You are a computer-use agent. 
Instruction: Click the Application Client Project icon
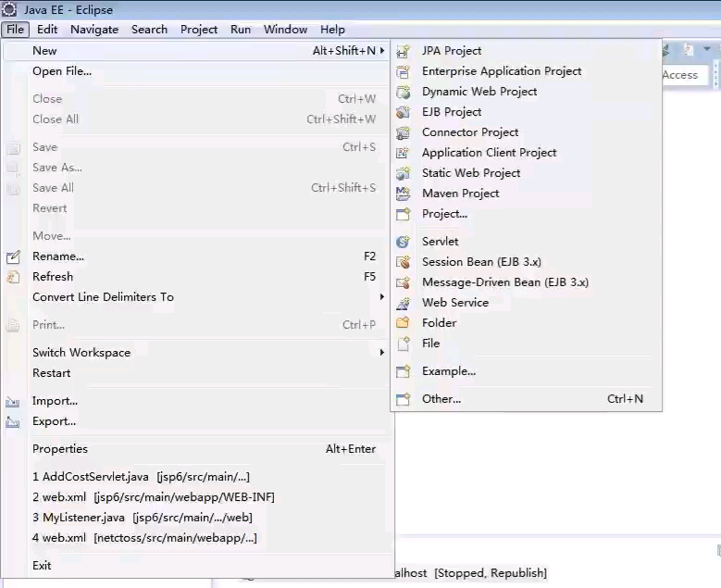(x=403, y=153)
